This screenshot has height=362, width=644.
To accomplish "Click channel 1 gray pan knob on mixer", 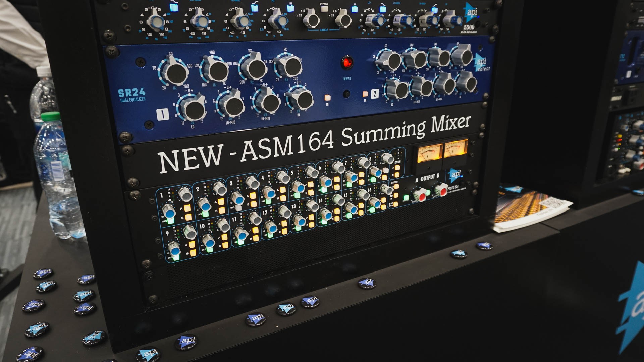I will [x=185, y=194].
